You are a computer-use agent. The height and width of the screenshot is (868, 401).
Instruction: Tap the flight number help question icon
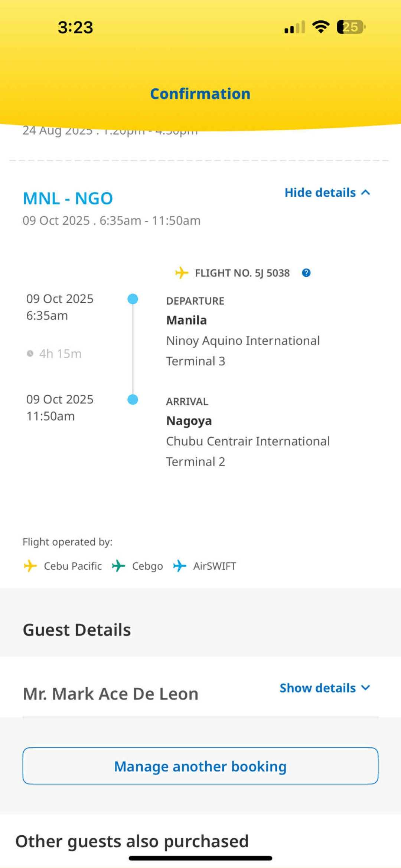point(306,273)
